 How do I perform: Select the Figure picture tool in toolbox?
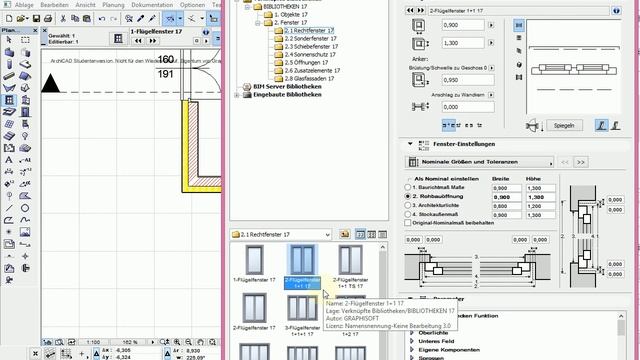point(25,232)
